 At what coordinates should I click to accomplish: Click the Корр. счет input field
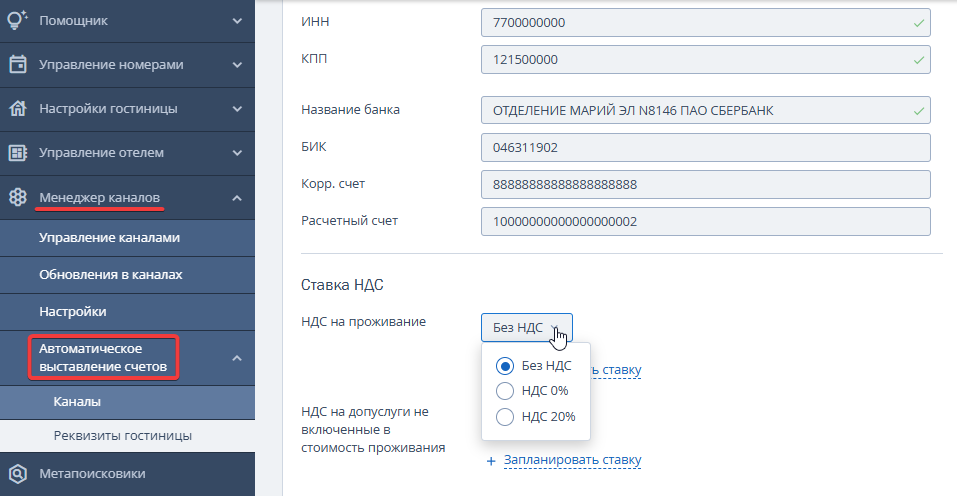[x=706, y=184]
